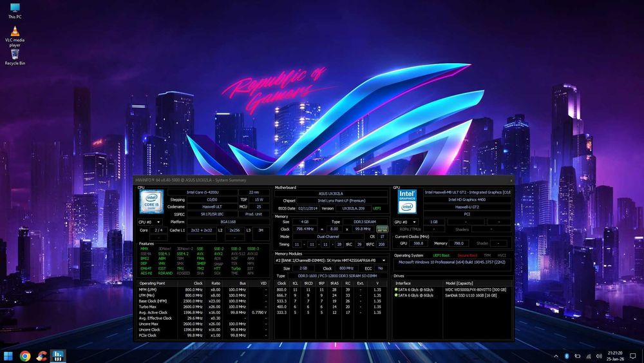Click the AES-NI feature flag

(146, 273)
